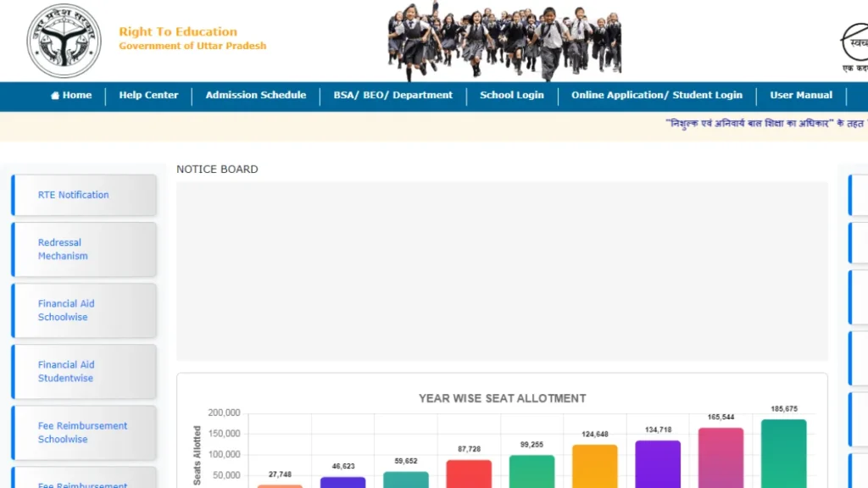Select RTE Notification in the sidebar

coord(83,195)
